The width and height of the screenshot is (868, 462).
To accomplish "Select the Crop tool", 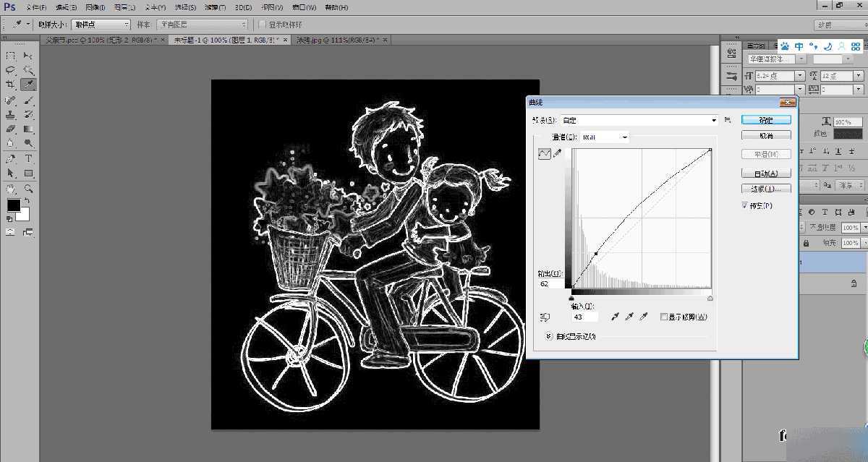I will click(x=11, y=85).
